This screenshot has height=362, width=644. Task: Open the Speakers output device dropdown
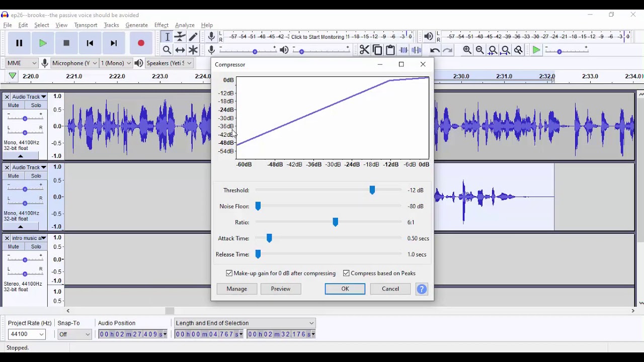coord(169,63)
